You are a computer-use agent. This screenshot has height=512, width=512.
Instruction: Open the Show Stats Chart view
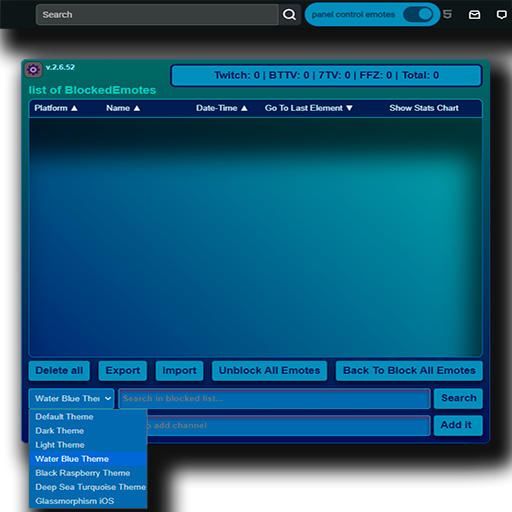pyautogui.click(x=424, y=108)
